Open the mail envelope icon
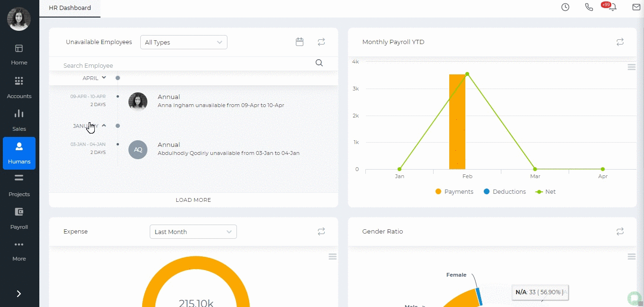The width and height of the screenshot is (644, 307). [x=636, y=7]
